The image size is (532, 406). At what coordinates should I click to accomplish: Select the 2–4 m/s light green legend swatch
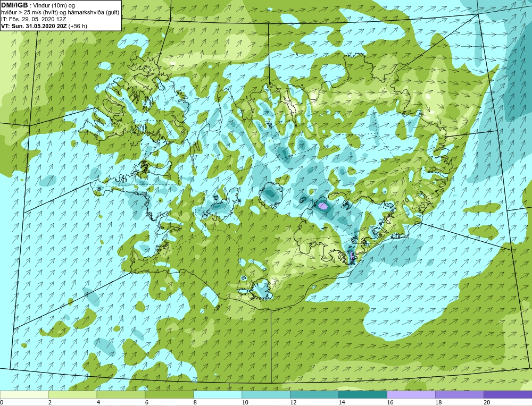coord(72,395)
